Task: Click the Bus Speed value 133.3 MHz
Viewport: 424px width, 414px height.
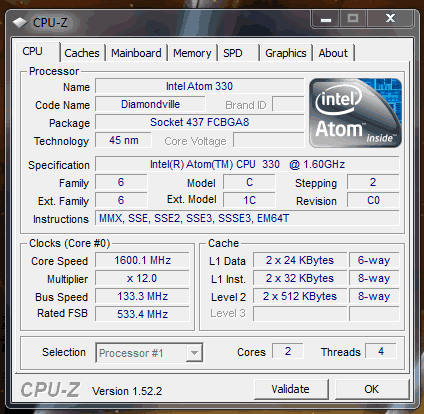Action: (142, 296)
